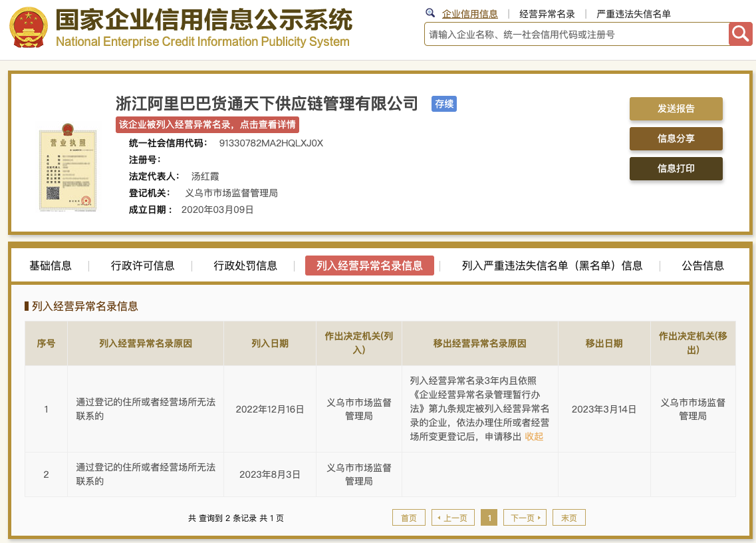Click the small magnifier icon beside 企业信用信息

click(430, 13)
